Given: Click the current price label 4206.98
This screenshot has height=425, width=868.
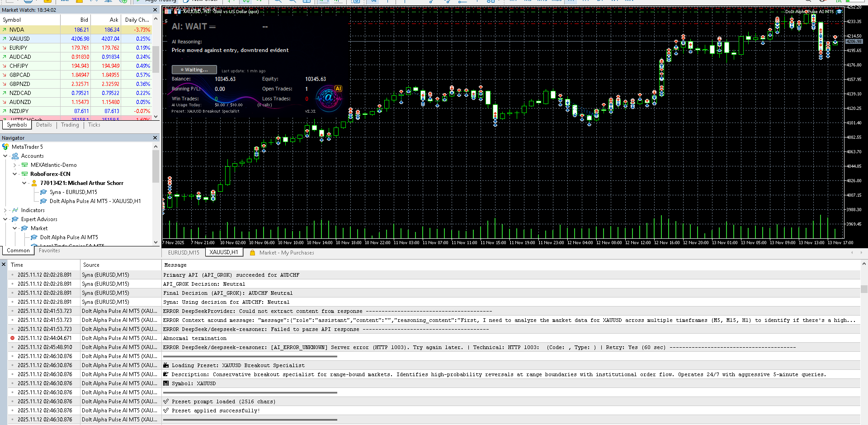Looking at the screenshot, I should click(854, 41).
